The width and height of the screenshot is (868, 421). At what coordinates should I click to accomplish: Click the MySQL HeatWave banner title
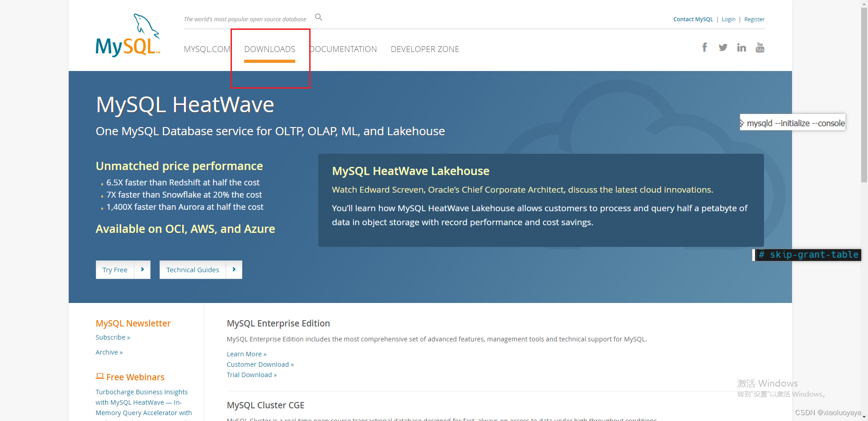[185, 104]
